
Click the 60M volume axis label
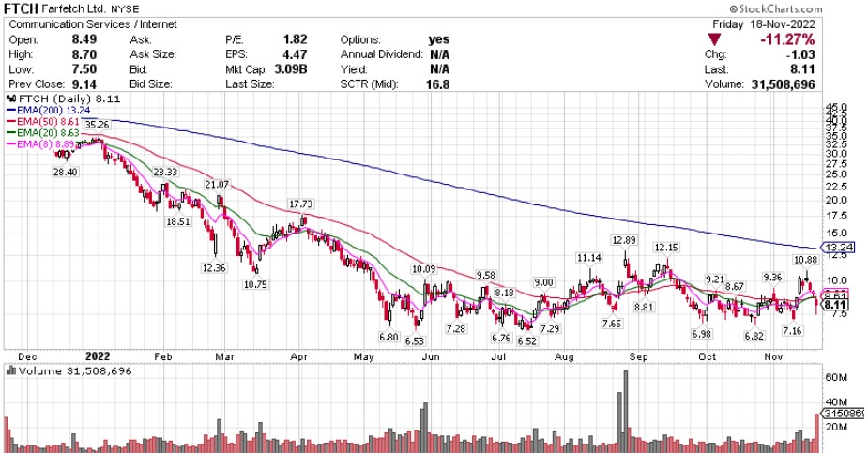[836, 378]
